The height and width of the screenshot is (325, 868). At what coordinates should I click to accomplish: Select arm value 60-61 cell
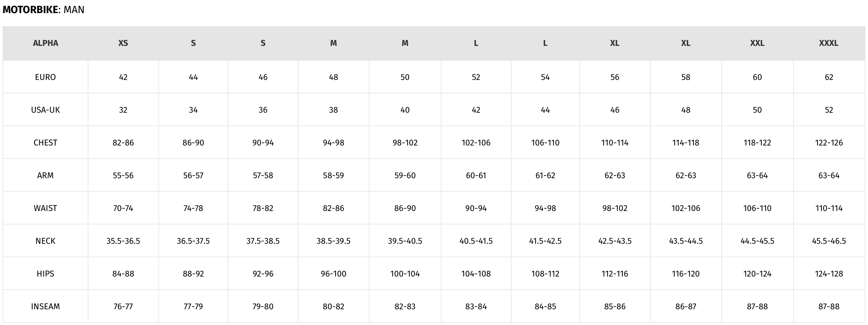(x=476, y=175)
